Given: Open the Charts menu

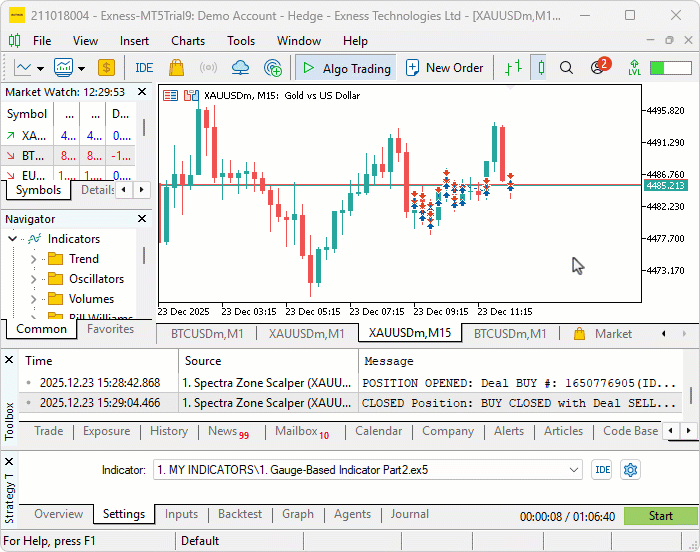Looking at the screenshot, I should click(188, 41).
